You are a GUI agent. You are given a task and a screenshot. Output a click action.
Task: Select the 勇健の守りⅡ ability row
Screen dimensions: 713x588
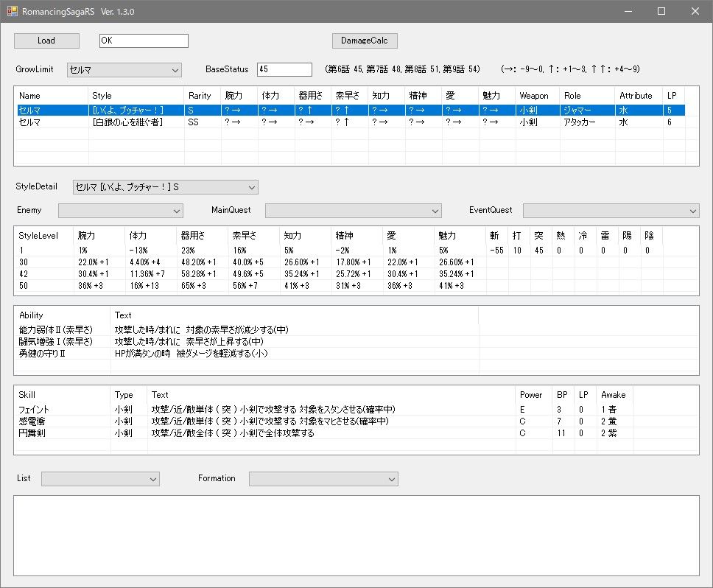[247, 354]
